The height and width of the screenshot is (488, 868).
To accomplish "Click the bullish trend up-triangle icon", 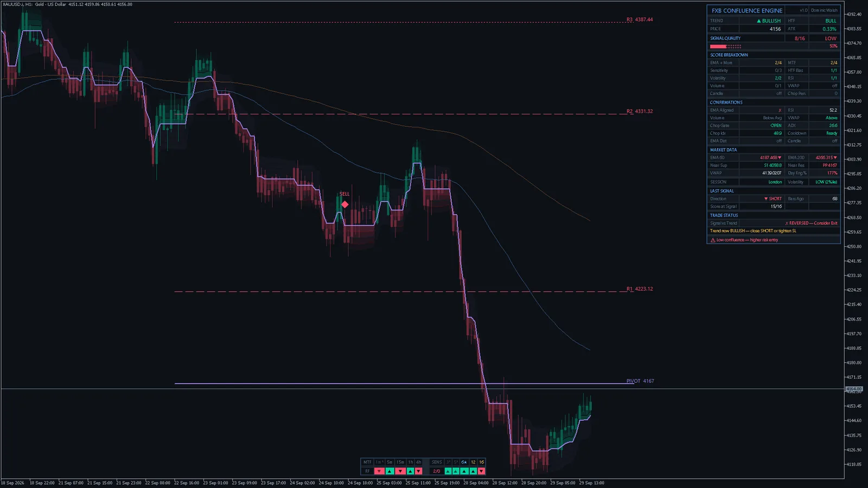I will (759, 21).
